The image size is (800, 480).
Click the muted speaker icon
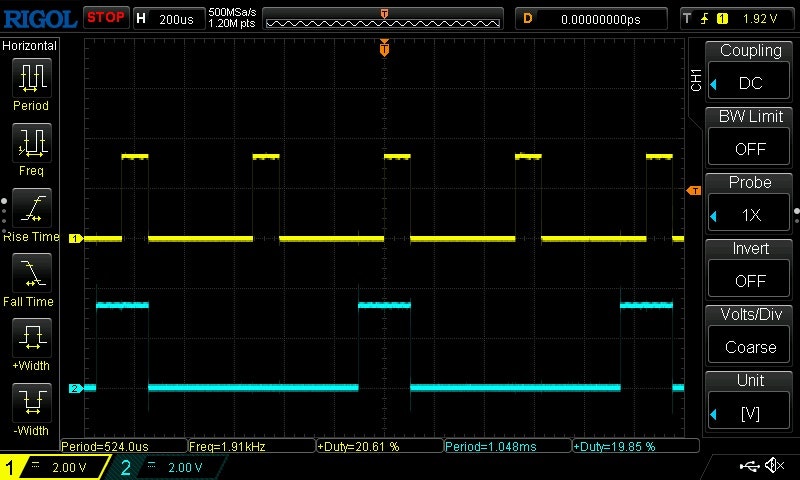[x=774, y=465]
